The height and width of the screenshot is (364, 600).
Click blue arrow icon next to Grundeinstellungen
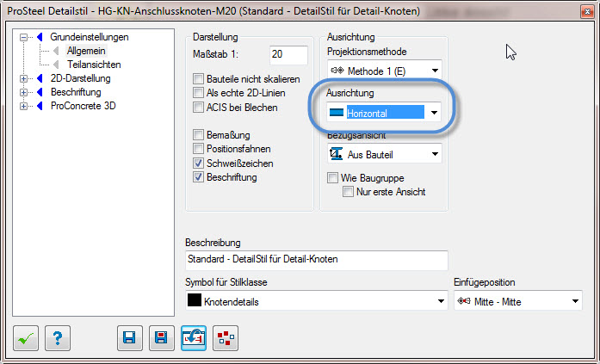[x=40, y=37]
